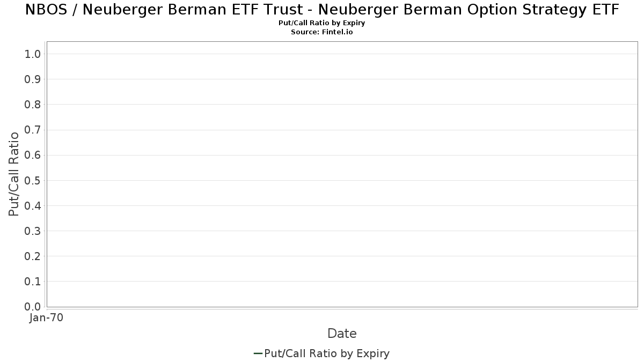Click the Source: Fintel.io text
This screenshot has height=362, width=644.
click(322, 32)
